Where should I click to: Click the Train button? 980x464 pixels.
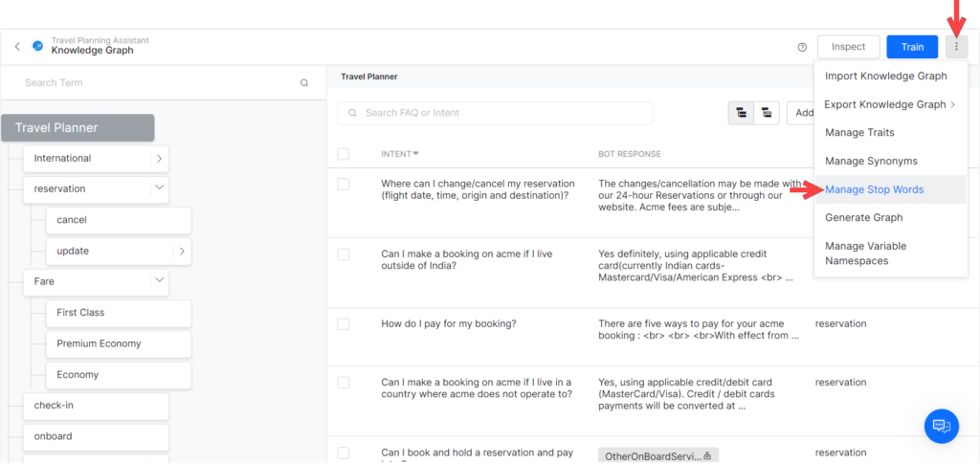(911, 47)
